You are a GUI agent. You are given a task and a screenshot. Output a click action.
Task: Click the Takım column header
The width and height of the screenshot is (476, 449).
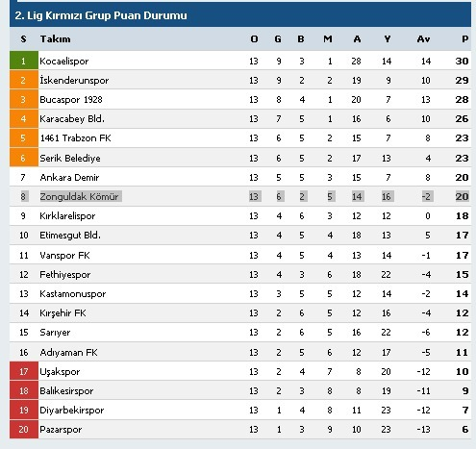[x=55, y=39]
